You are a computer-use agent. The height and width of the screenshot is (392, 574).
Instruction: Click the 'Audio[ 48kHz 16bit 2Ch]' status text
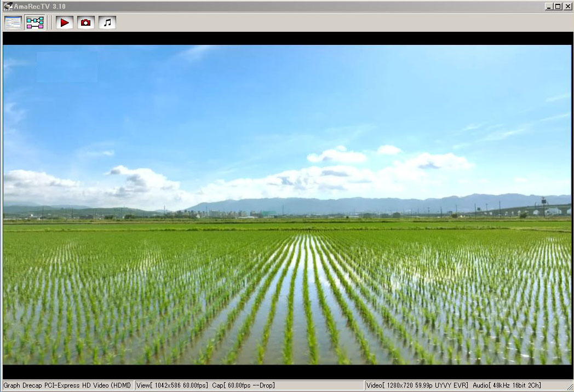tap(507, 385)
